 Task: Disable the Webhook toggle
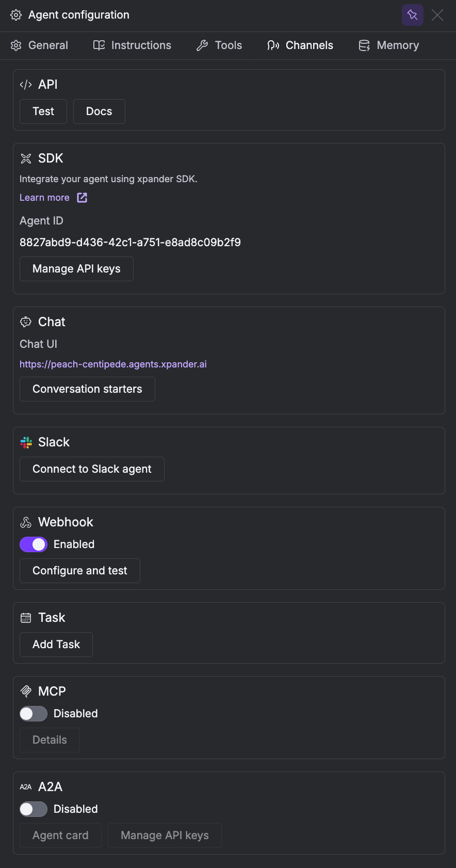coord(33,544)
